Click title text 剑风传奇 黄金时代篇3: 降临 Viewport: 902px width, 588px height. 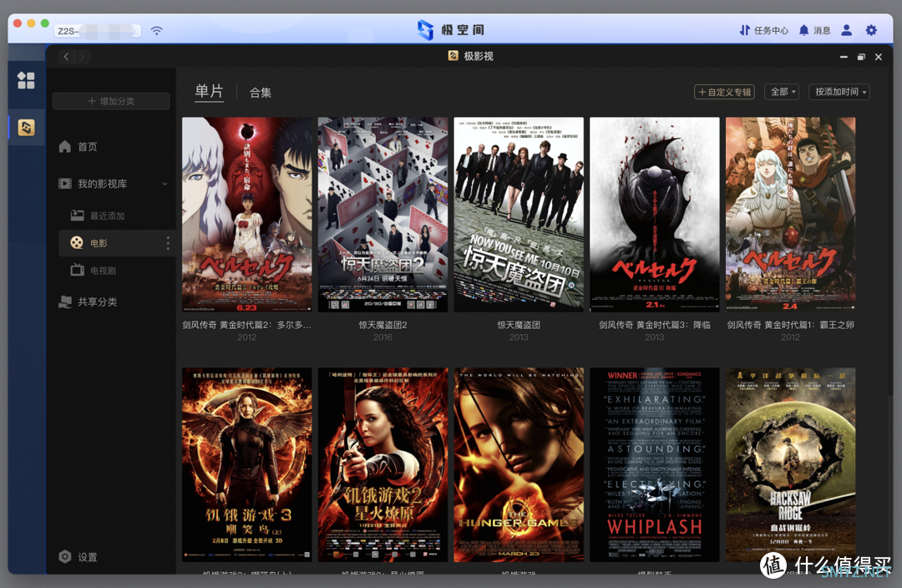coord(655,325)
